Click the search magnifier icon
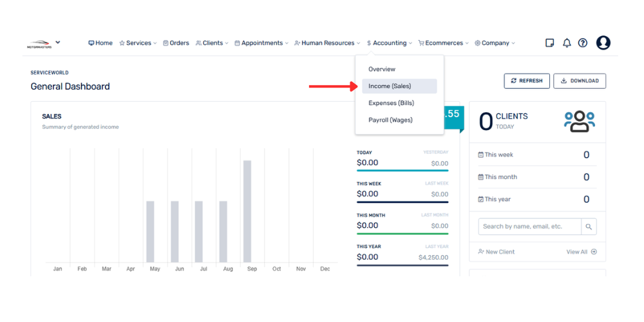Viewport: 644px width, 322px height. point(589,227)
